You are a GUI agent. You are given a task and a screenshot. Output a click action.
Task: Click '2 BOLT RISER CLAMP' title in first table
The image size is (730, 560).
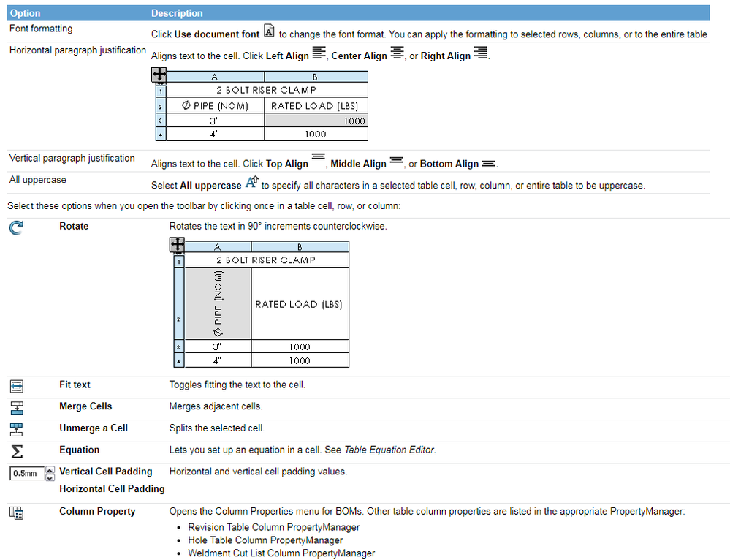click(x=267, y=90)
